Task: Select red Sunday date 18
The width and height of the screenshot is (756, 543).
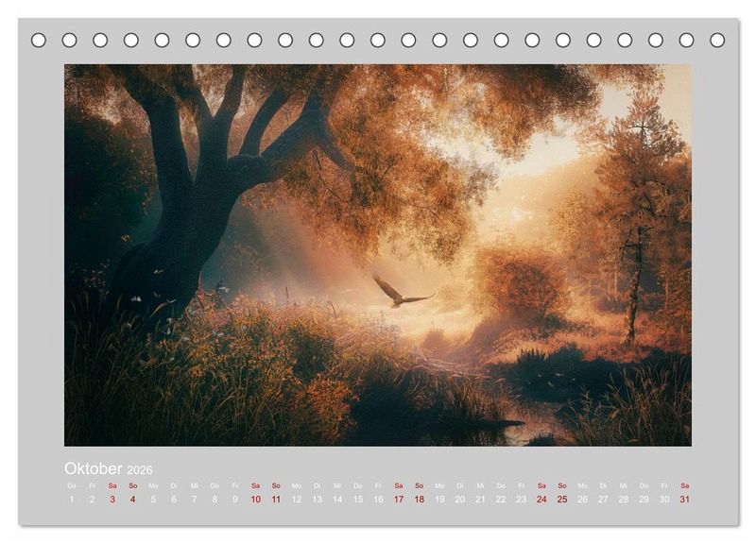Action: coord(419,500)
